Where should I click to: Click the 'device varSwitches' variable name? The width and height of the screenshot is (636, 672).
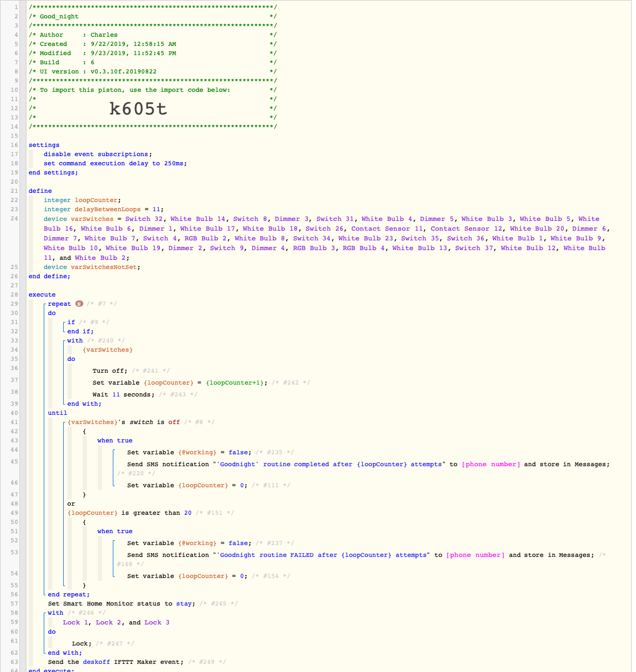pyautogui.click(x=92, y=219)
